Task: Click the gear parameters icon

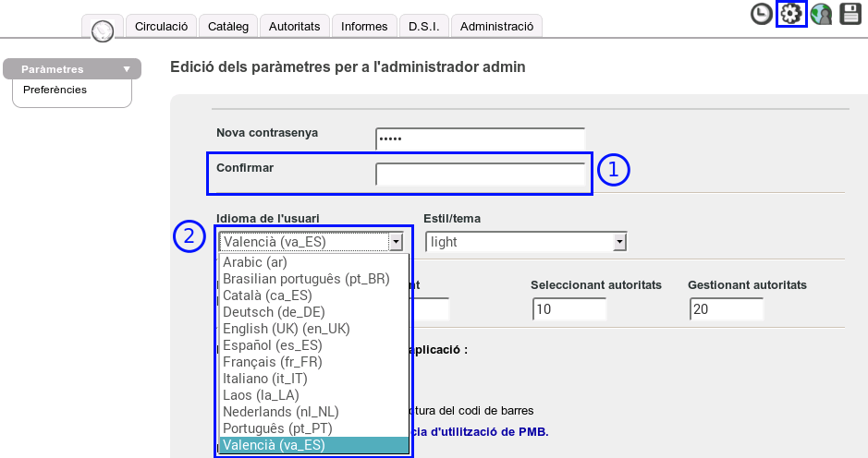Action: pyautogui.click(x=791, y=14)
